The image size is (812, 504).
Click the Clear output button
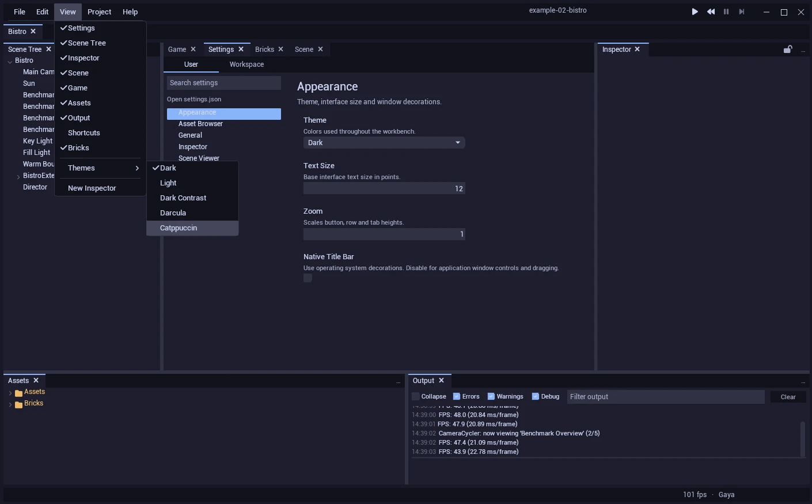point(788,397)
